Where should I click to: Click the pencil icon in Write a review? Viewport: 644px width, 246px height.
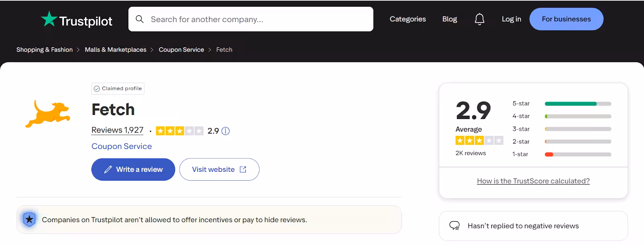108,169
